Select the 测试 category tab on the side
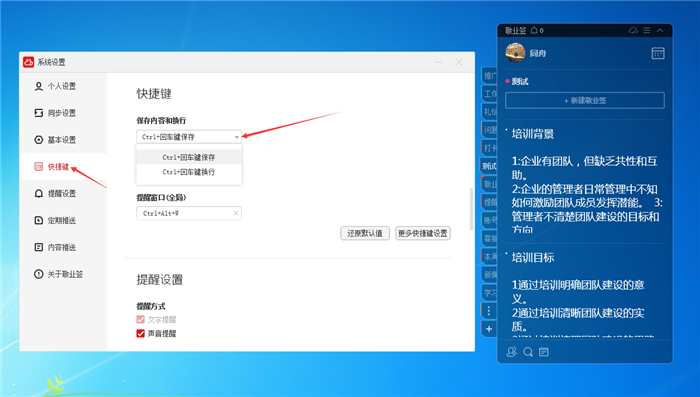Image resolution: width=700 pixels, height=397 pixels. (489, 166)
